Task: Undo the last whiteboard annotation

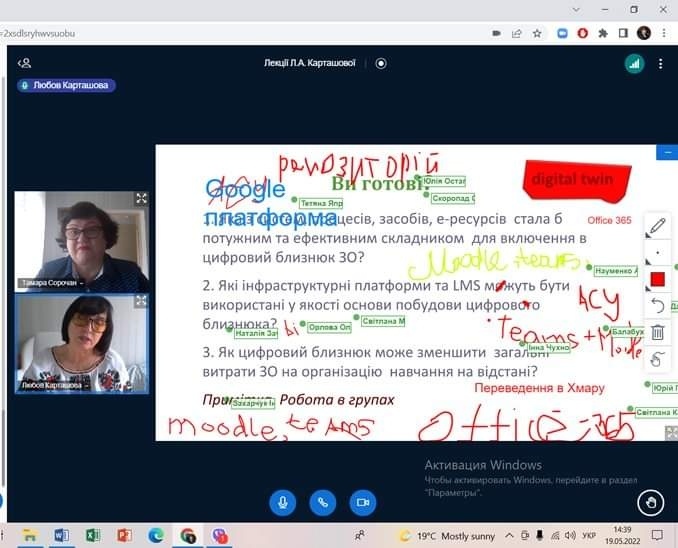Action: point(657,305)
